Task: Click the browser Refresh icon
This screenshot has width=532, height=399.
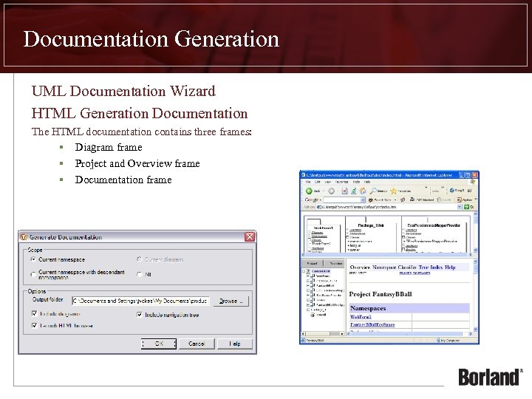Action: [353, 191]
